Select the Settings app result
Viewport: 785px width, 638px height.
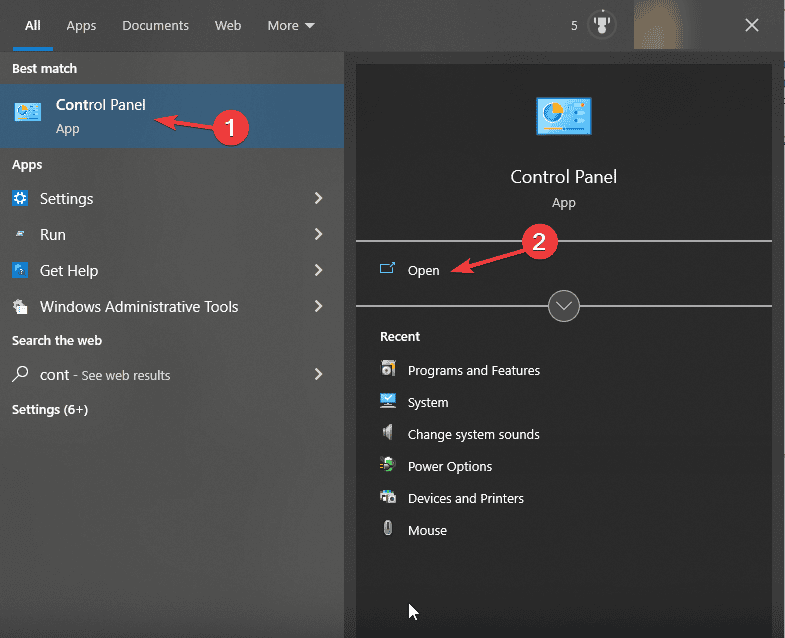tap(172, 198)
